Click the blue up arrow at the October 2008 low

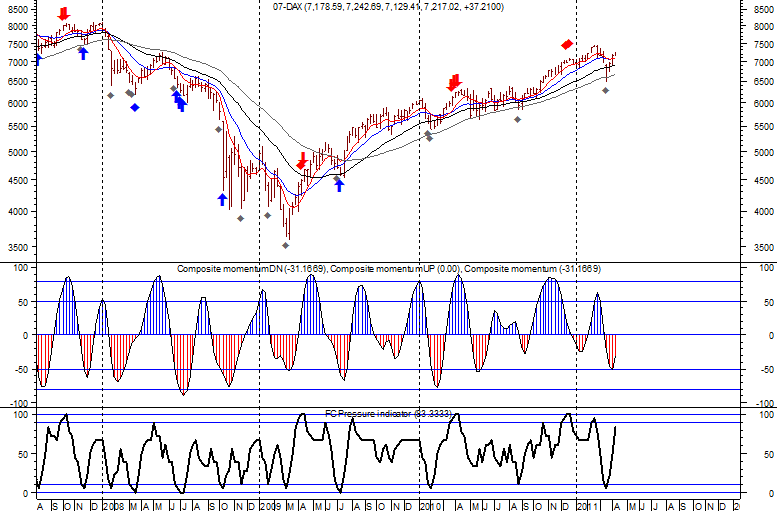[222, 199]
